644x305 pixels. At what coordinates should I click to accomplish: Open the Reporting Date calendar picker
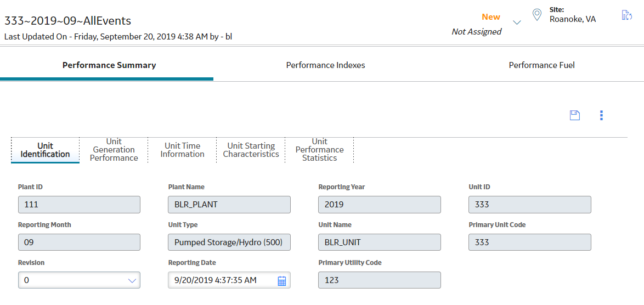click(282, 280)
